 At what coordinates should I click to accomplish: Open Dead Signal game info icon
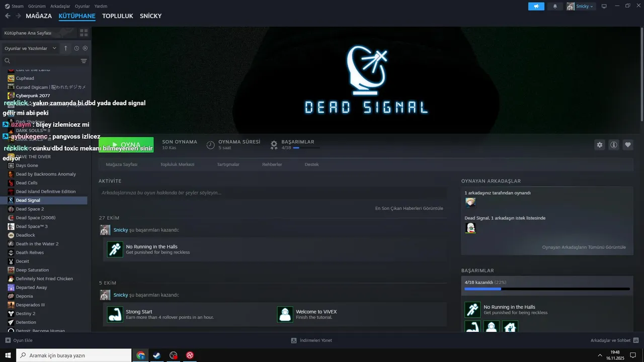(x=614, y=145)
